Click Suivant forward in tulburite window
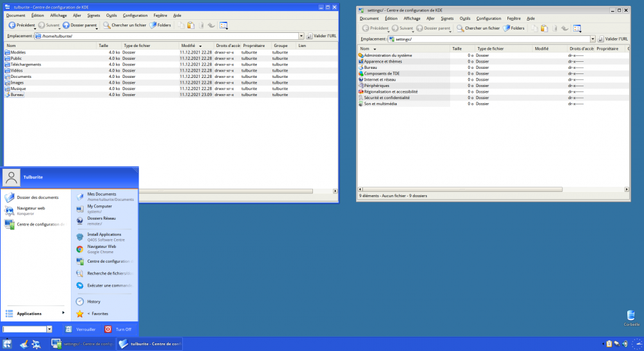The height and width of the screenshot is (351, 644). click(x=48, y=26)
